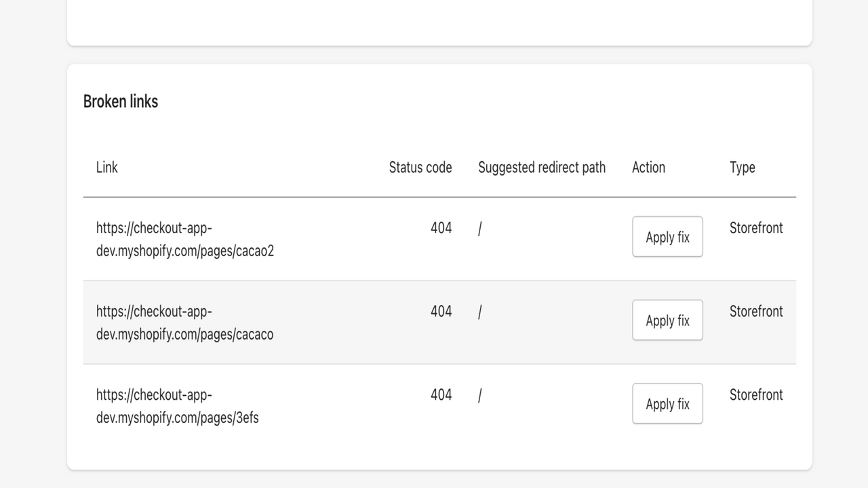Viewport: 868px width, 488px height.
Task: Click the 404 status code for cacao2
Action: (x=441, y=228)
